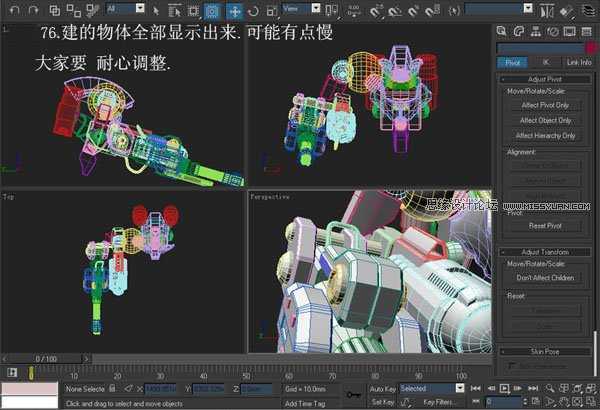Activate the Select and Scale tool

tap(272, 11)
